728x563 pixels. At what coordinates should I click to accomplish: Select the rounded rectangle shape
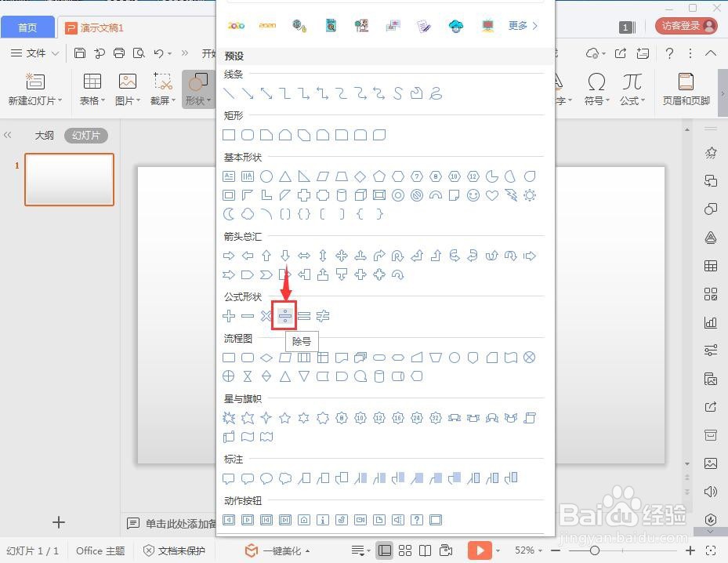[248, 135]
